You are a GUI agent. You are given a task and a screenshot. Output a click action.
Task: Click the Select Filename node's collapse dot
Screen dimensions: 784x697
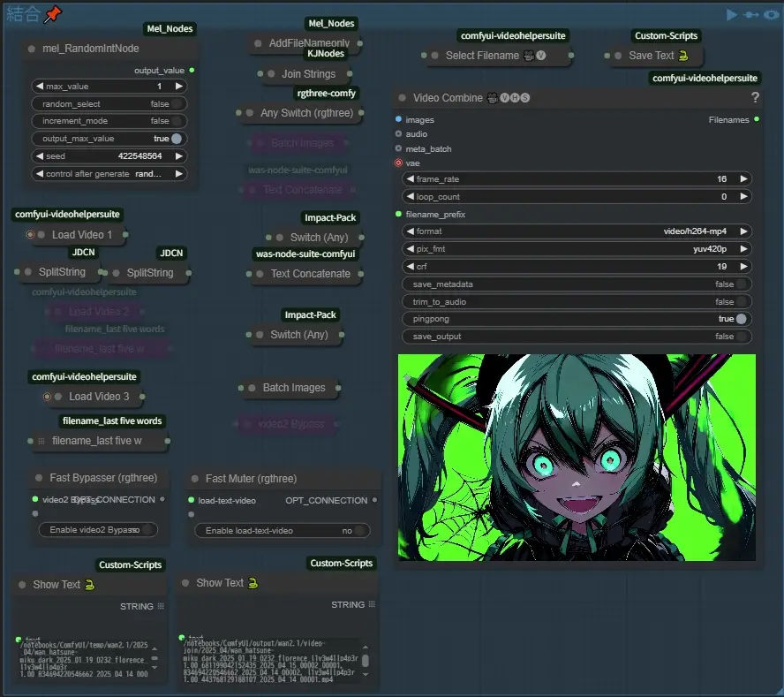pyautogui.click(x=435, y=56)
